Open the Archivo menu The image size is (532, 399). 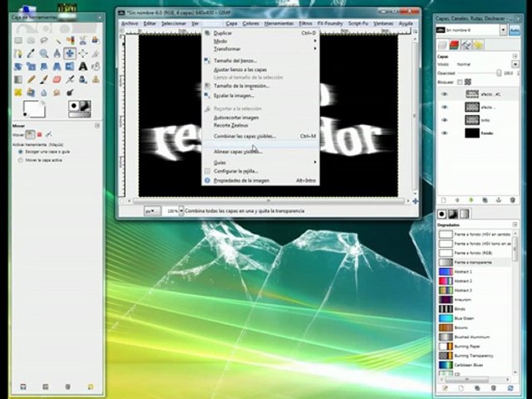coord(130,23)
